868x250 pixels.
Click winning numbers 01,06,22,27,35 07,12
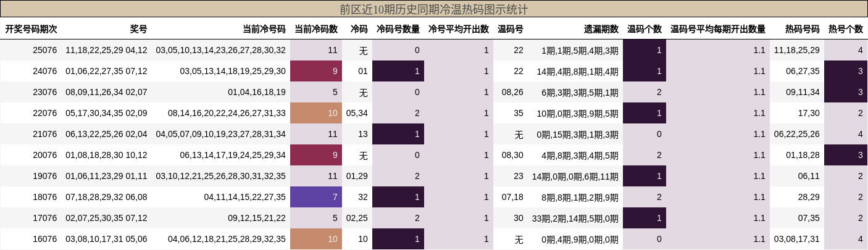pyautogui.click(x=106, y=72)
